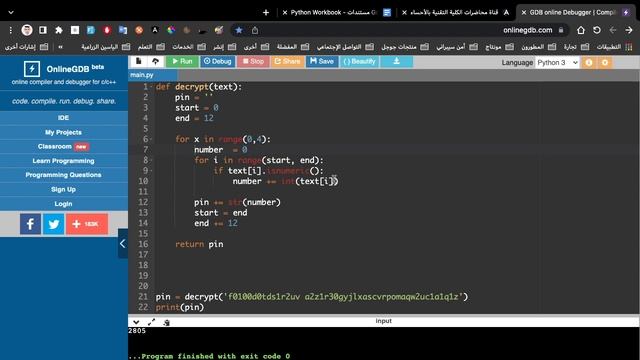The image size is (640, 360).
Task: Open Learn Programming in the sidebar
Action: 64,161
